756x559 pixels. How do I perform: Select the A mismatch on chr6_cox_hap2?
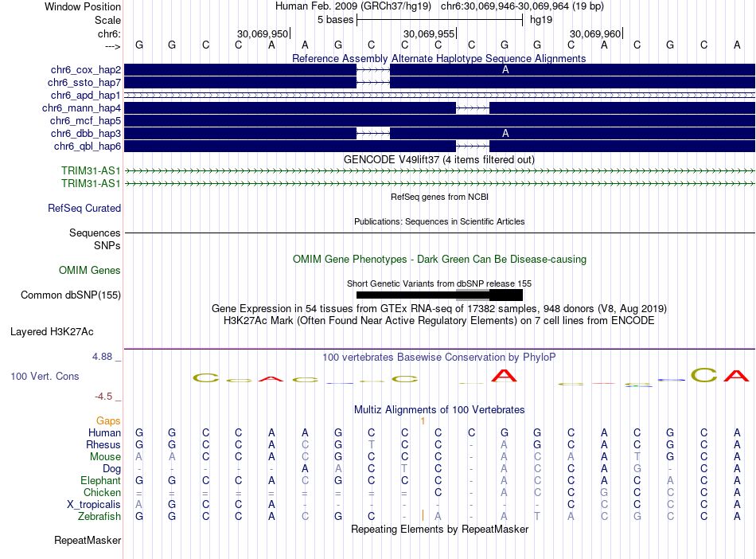[x=505, y=70]
